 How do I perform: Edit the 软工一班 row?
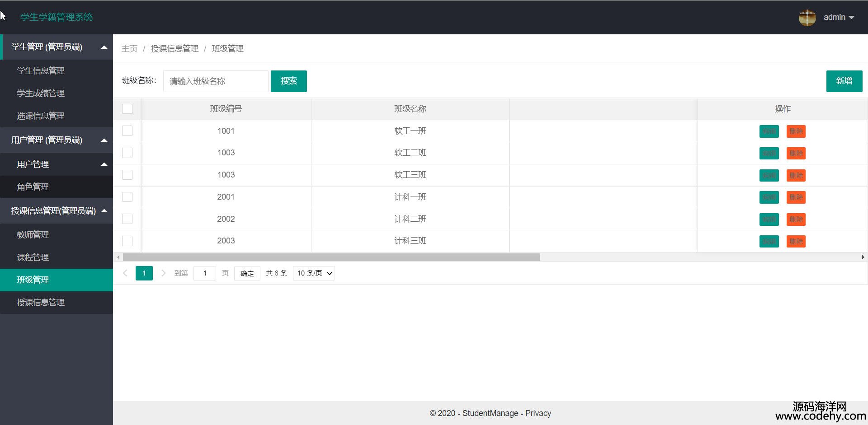[x=769, y=131]
